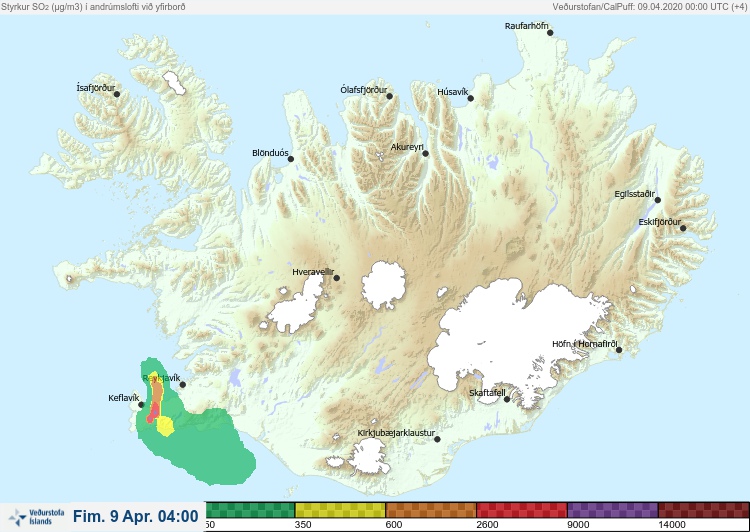Click the Veðurstofa Íslands logo
Viewport: 750px width, 532px height.
36,517
